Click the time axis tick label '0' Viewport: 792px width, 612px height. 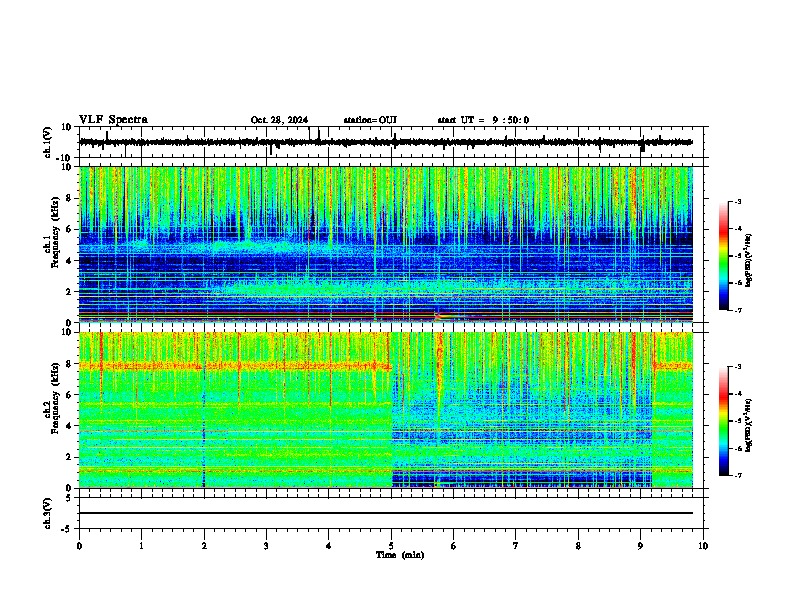click(x=79, y=546)
